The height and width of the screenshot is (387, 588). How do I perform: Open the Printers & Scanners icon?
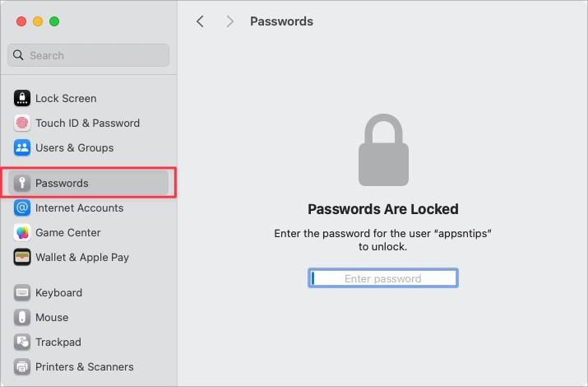click(22, 367)
